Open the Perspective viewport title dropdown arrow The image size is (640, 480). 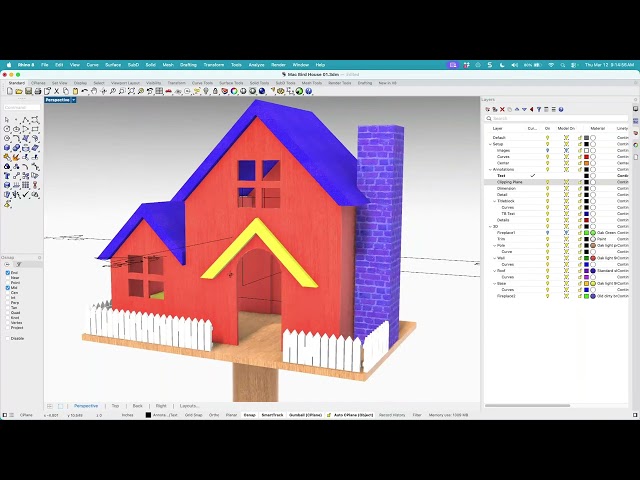click(74, 100)
